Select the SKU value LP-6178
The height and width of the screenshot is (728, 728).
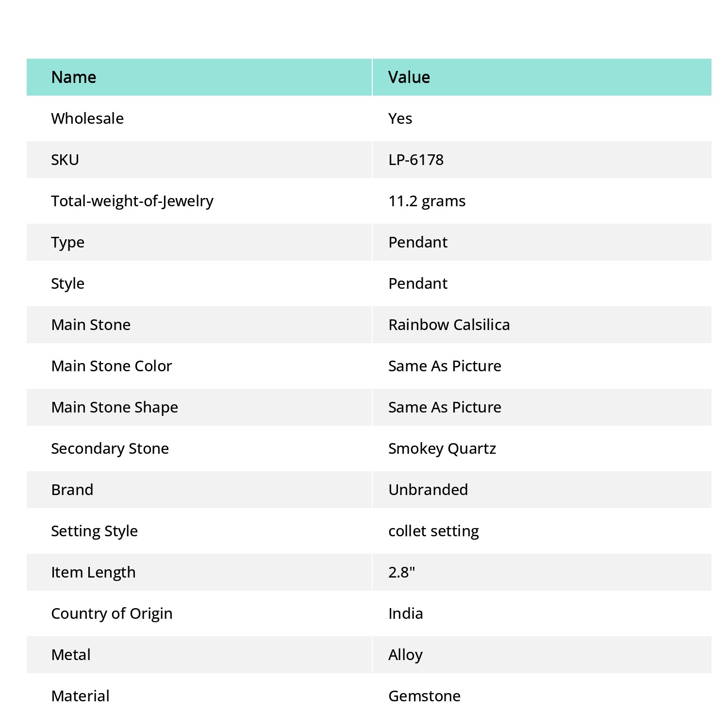416,160
